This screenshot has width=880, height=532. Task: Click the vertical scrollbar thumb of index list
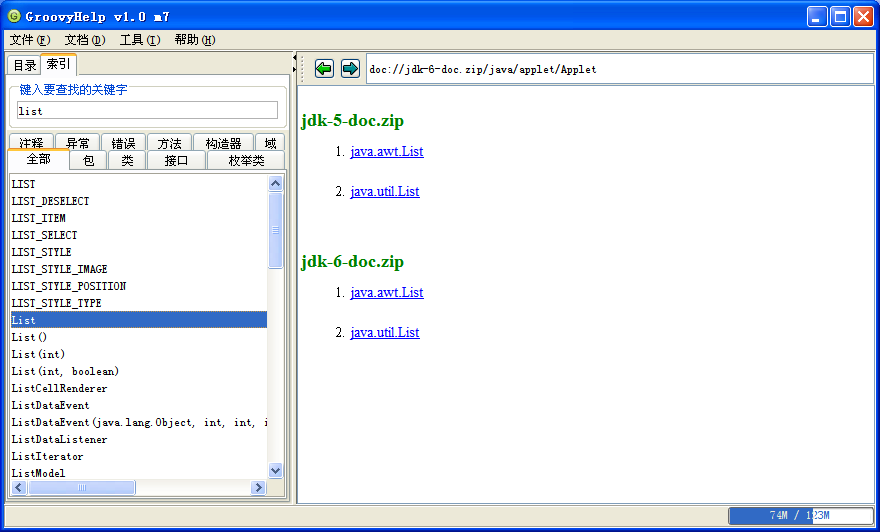pos(275,230)
